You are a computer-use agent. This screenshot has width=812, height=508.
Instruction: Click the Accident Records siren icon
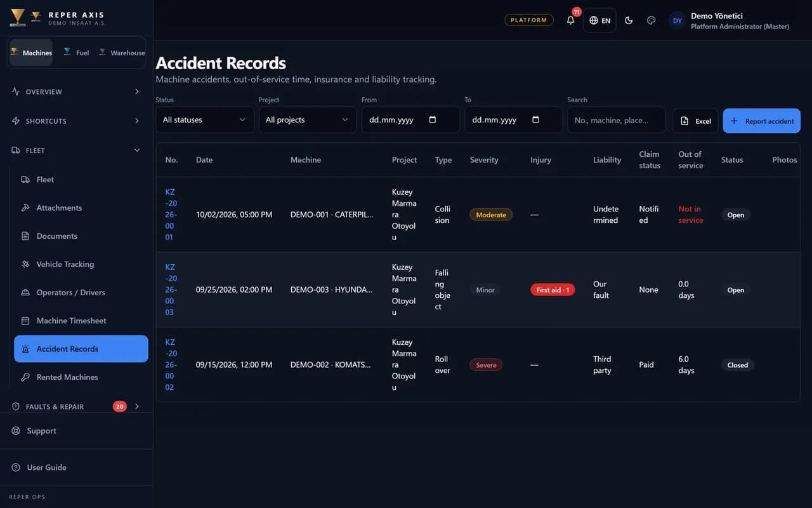tap(25, 349)
